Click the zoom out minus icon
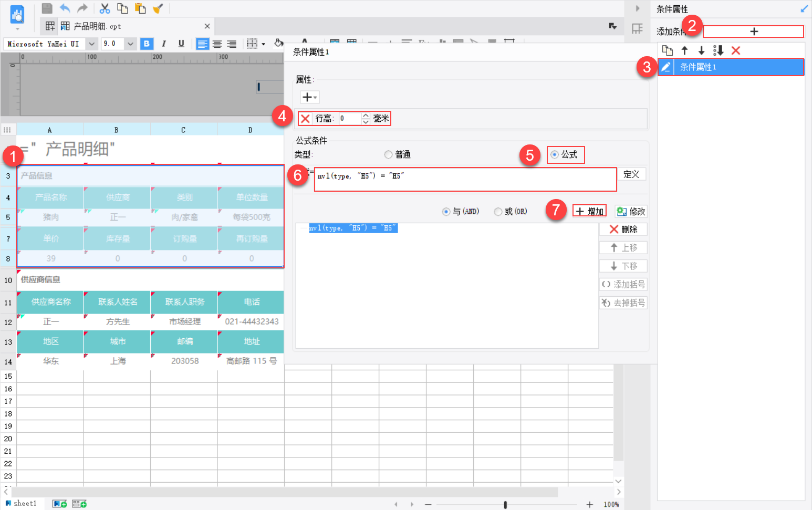The width and height of the screenshot is (812, 510). 428,504
